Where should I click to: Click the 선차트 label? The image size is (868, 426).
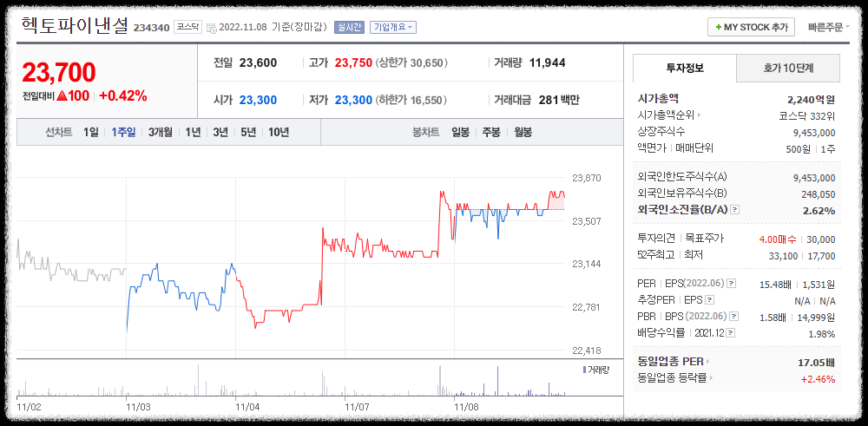59,132
